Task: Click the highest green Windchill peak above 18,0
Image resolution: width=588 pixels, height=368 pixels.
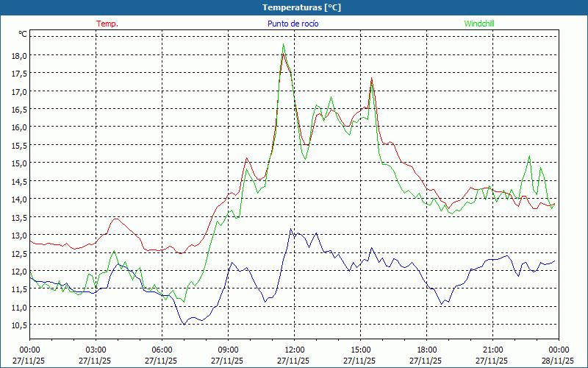Action: (283, 44)
